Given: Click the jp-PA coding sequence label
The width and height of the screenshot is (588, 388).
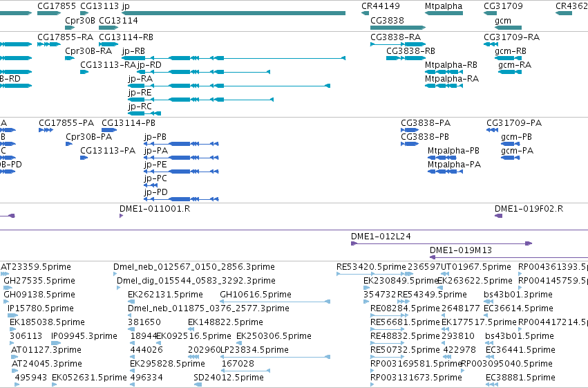Looking at the screenshot, I should point(155,151).
